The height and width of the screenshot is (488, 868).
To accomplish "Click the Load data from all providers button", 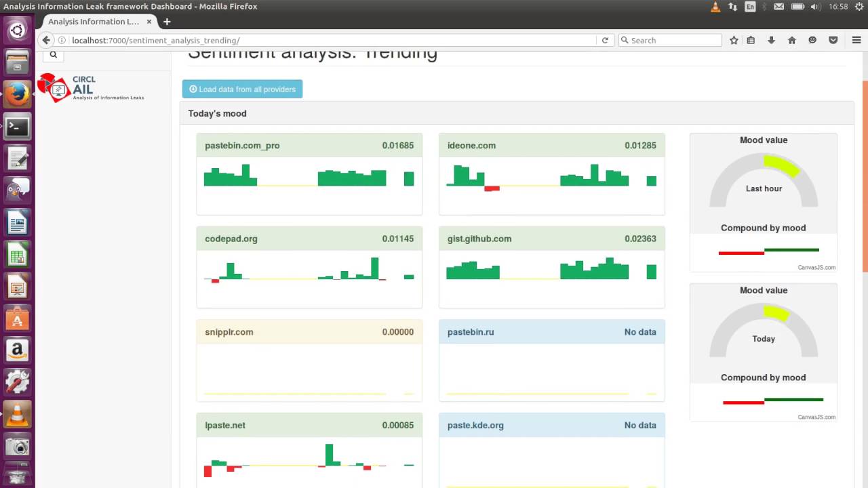I will [242, 89].
